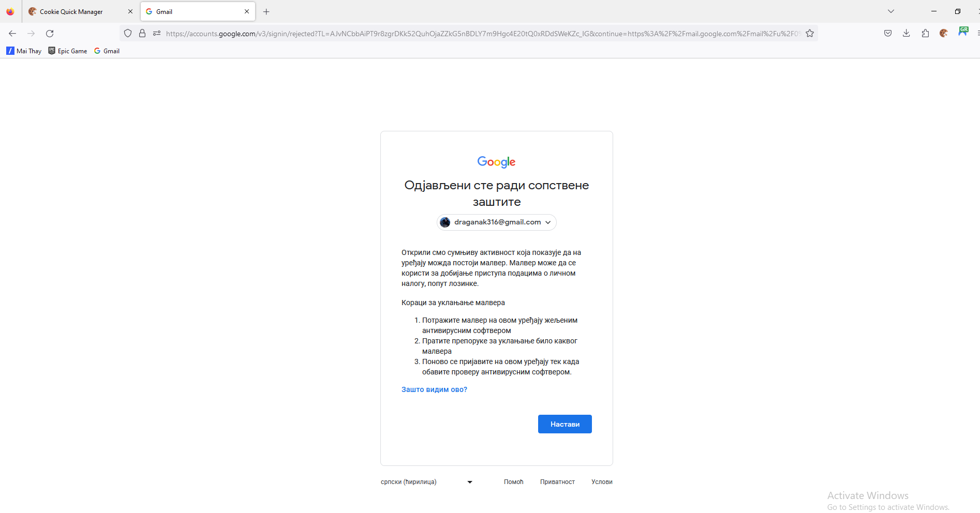The width and height of the screenshot is (980, 513).
Task: Open the list all tabs chevron
Action: coord(891,11)
